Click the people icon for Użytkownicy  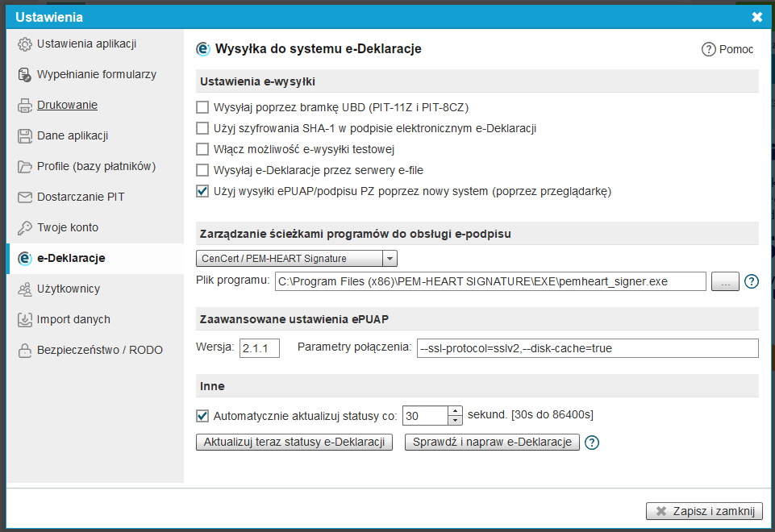[x=25, y=289]
